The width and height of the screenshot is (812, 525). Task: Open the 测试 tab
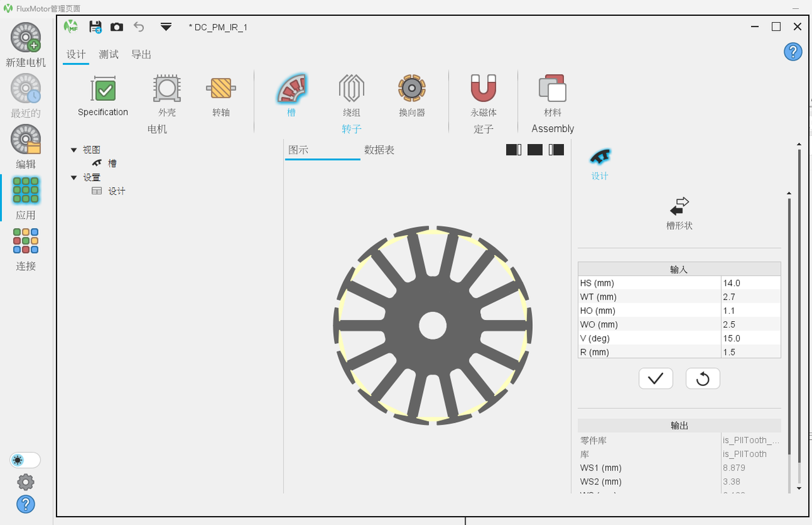point(108,55)
